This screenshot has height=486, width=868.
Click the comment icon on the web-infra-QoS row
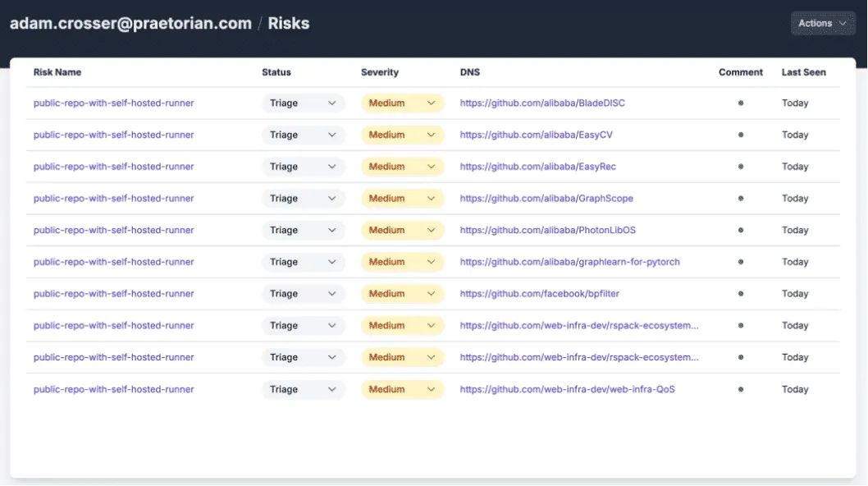pyautogui.click(x=740, y=388)
